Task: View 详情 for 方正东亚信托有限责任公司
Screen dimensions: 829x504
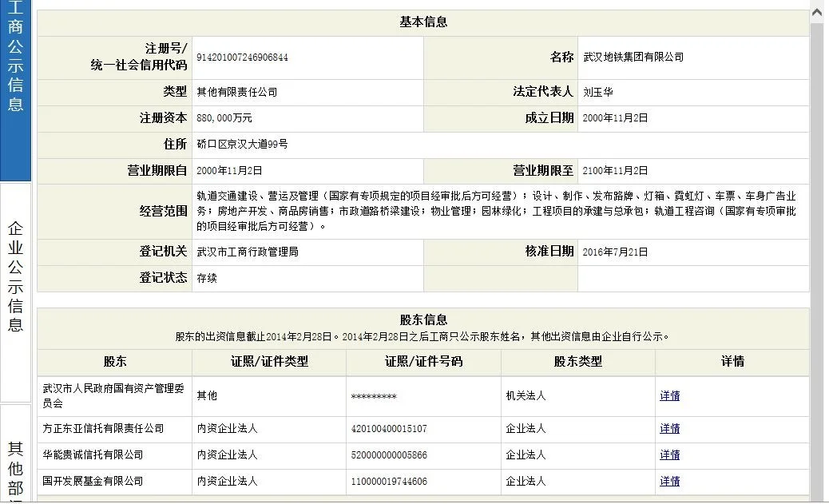Action: [669, 428]
